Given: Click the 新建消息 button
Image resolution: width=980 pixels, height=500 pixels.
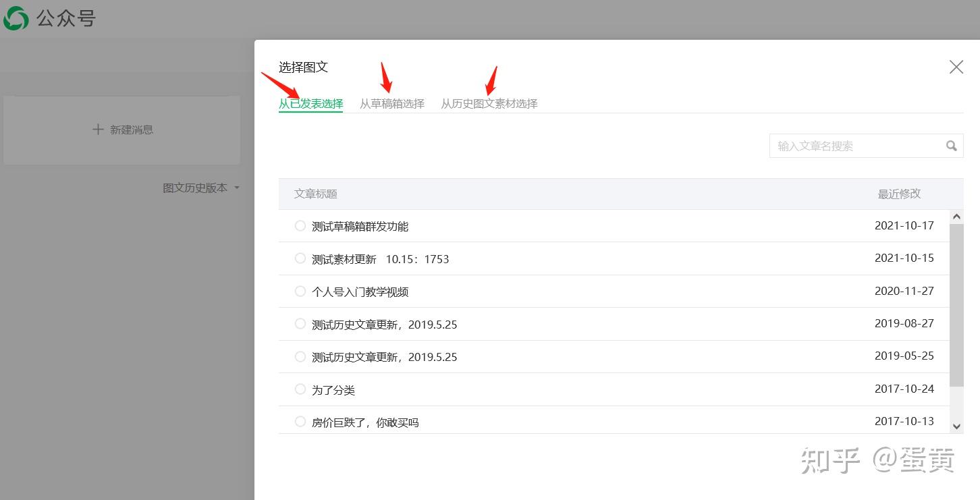Looking at the screenshot, I should coord(122,130).
